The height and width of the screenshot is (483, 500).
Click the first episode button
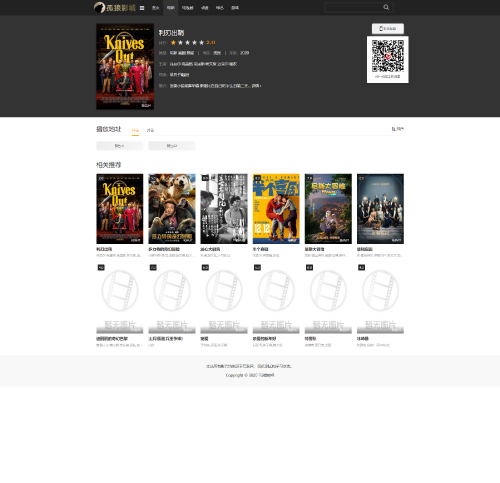coord(120,146)
